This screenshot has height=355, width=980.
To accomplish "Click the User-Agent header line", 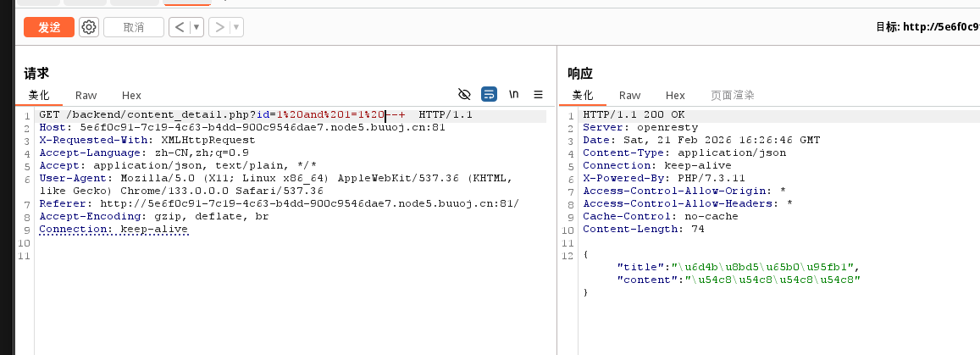I will 275,185.
